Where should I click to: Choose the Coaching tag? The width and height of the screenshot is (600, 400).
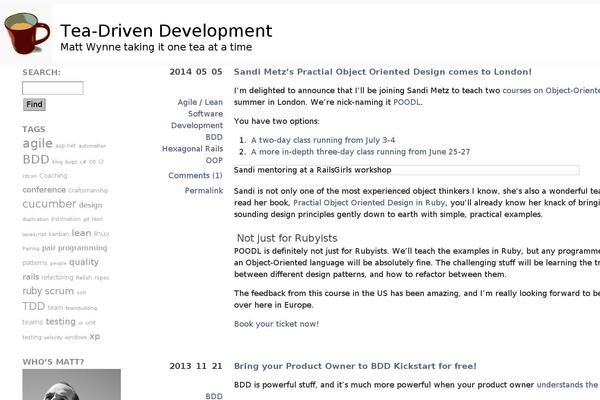(x=53, y=176)
